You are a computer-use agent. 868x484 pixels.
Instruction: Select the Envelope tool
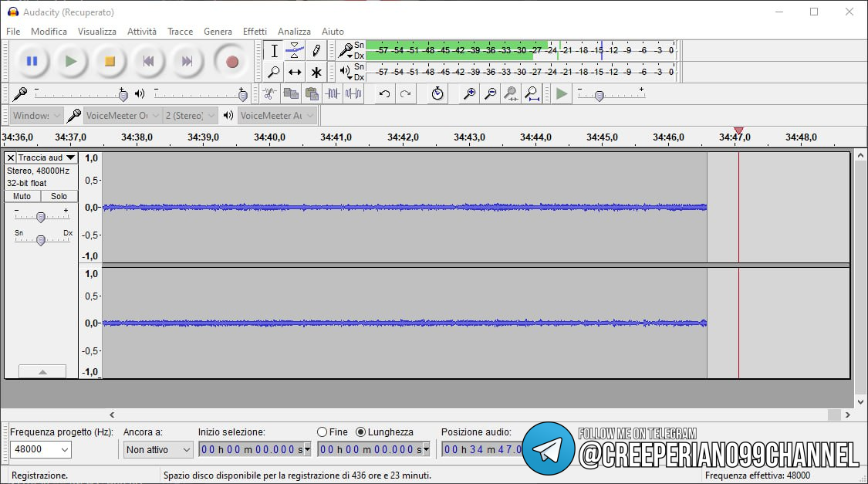pos(295,51)
